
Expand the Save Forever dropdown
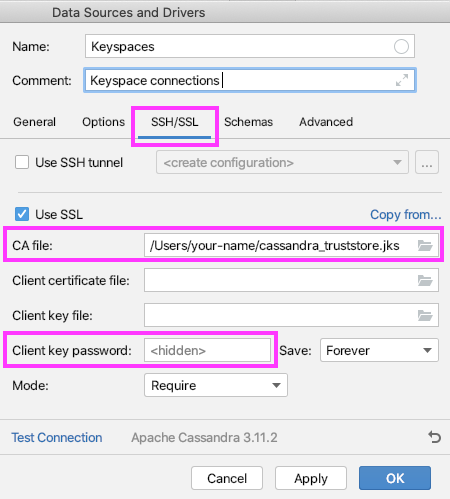coord(379,350)
